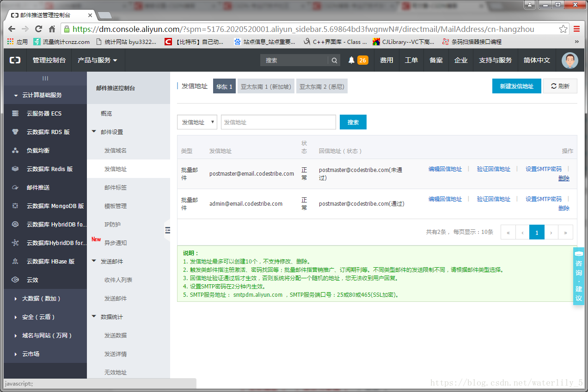Click the Aliyun logo icon
588x392 pixels.
pyautogui.click(x=15, y=60)
